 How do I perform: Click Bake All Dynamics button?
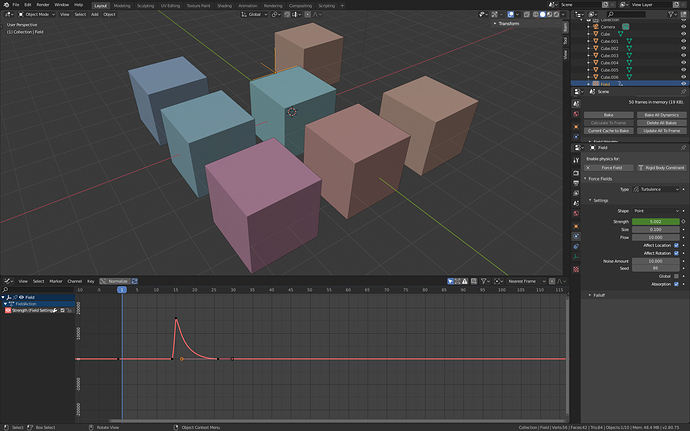coord(661,115)
